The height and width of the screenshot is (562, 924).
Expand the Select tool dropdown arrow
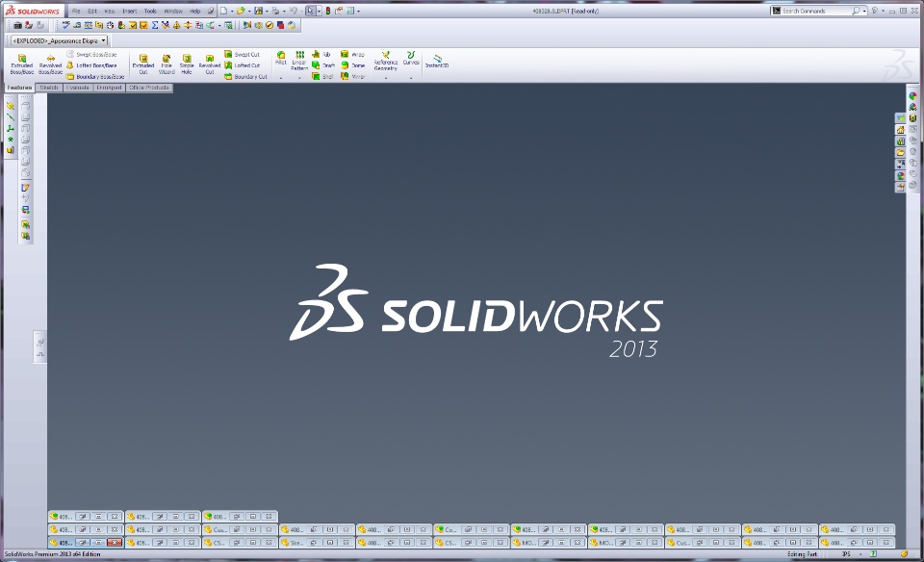[319, 12]
